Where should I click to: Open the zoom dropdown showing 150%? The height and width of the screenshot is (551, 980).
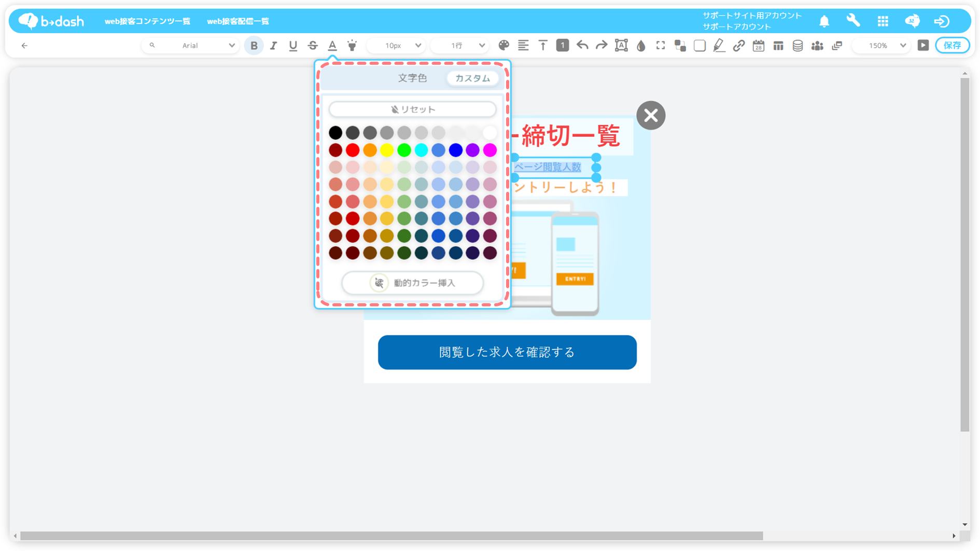[881, 46]
